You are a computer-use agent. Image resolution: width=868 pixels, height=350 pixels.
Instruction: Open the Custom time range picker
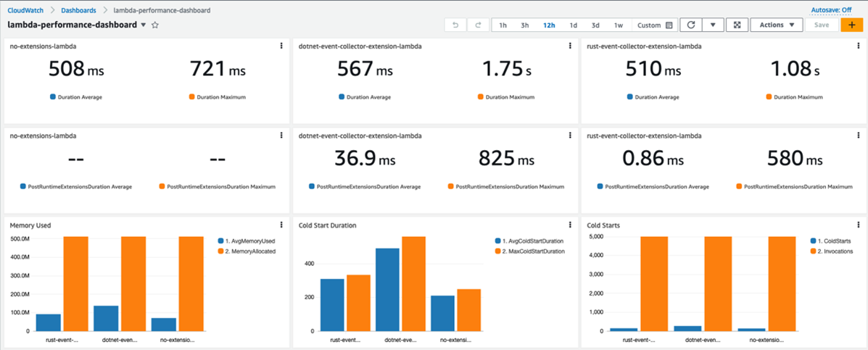(x=654, y=25)
